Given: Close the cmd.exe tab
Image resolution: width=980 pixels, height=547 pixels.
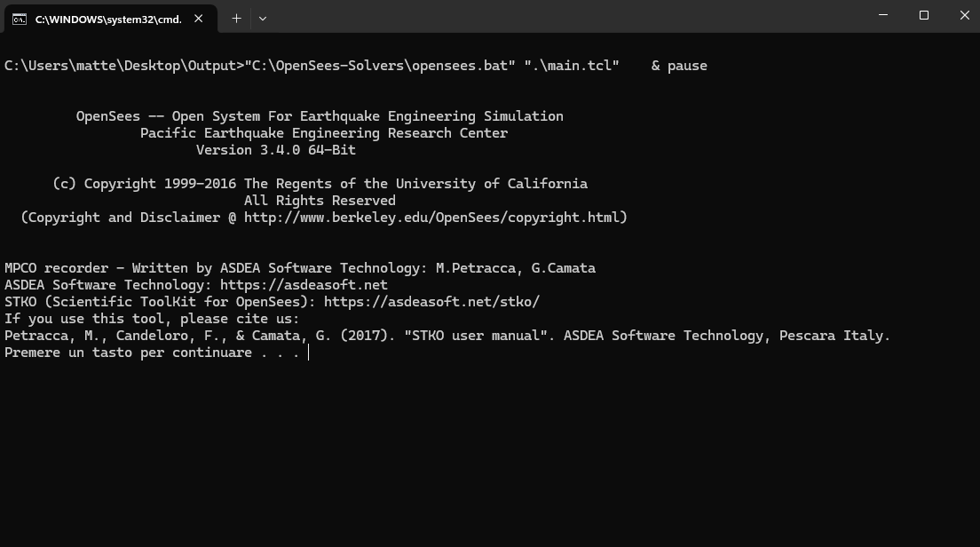Looking at the screenshot, I should tap(199, 19).
